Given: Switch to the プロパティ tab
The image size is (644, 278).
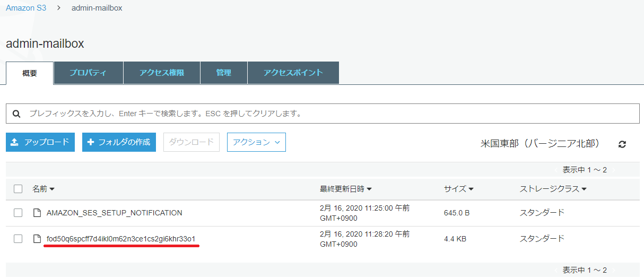Looking at the screenshot, I should (89, 73).
